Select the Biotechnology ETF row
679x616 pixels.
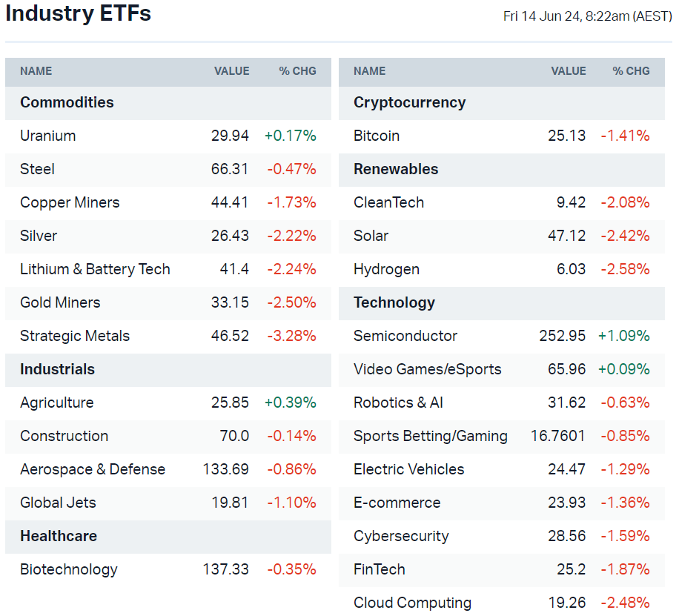[69, 569]
